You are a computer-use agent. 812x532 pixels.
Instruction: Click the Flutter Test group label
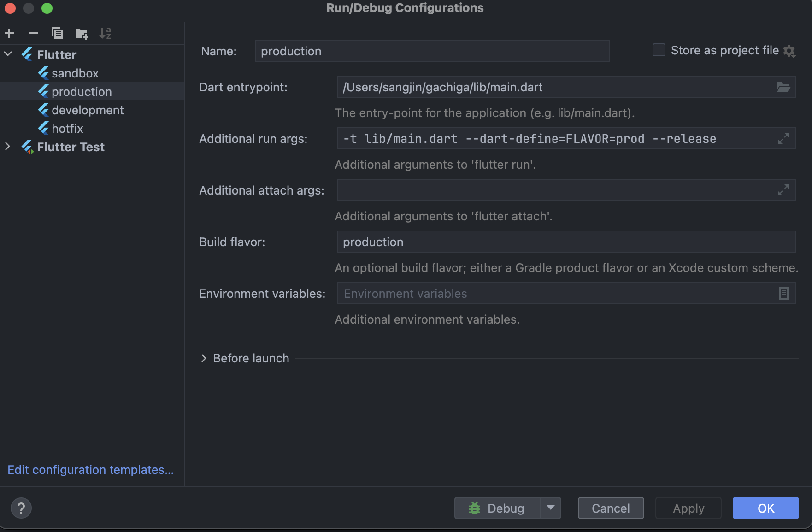point(71,147)
